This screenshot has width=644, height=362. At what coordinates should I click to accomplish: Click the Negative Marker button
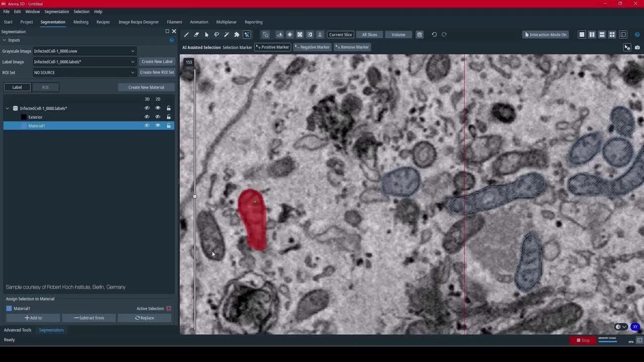(312, 47)
